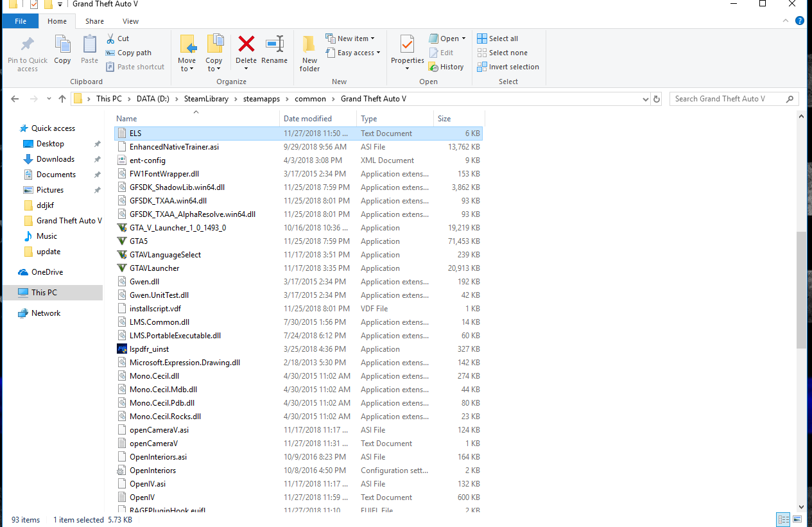Refresh the folder view

(x=656, y=99)
